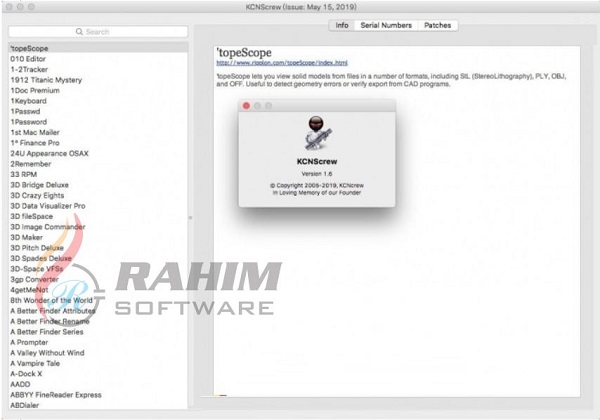Select A Vampire Tale entry

(x=98, y=363)
